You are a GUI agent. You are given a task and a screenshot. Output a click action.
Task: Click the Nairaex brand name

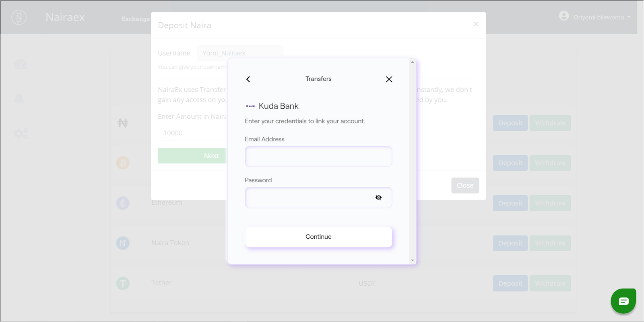(x=65, y=17)
